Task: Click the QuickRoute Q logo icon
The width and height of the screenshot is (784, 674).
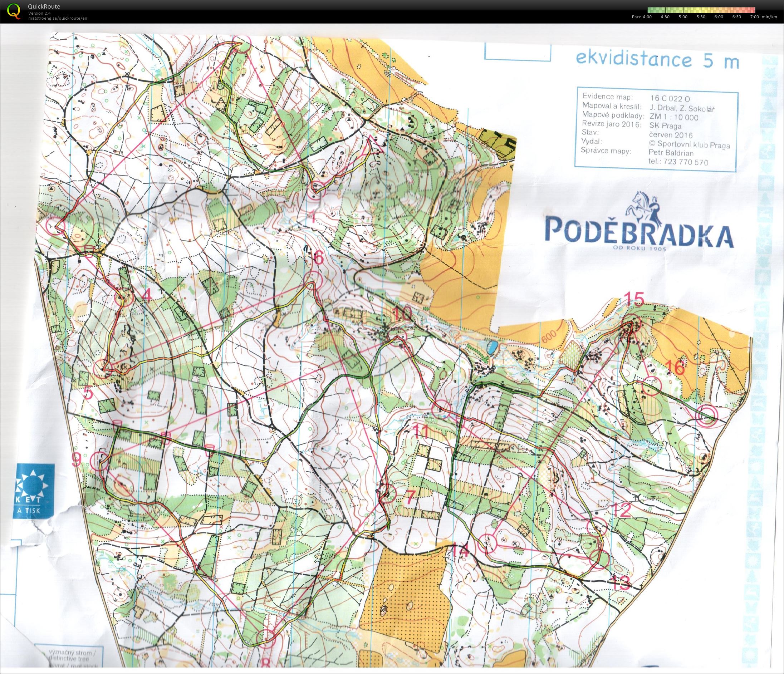Action: (14, 11)
